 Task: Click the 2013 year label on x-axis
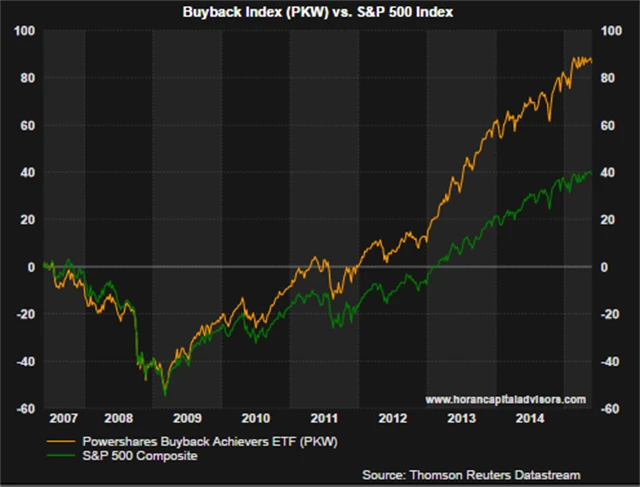460,418
